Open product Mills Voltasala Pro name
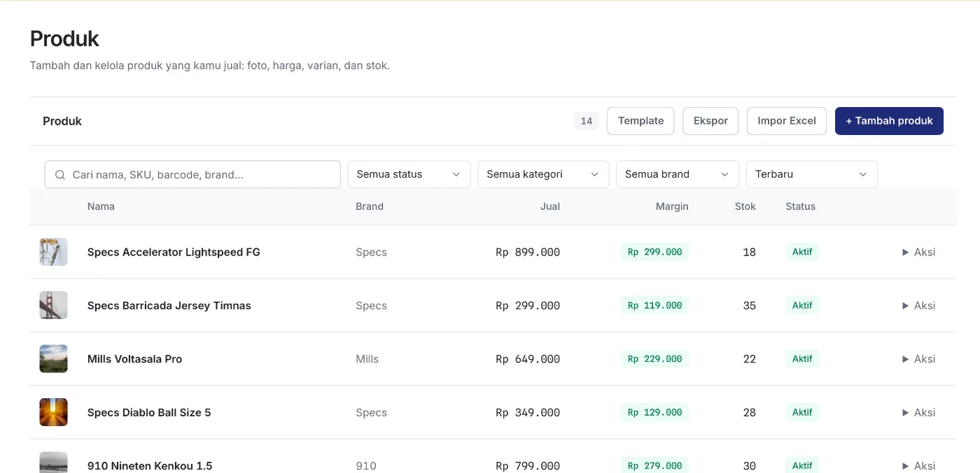 pos(134,359)
